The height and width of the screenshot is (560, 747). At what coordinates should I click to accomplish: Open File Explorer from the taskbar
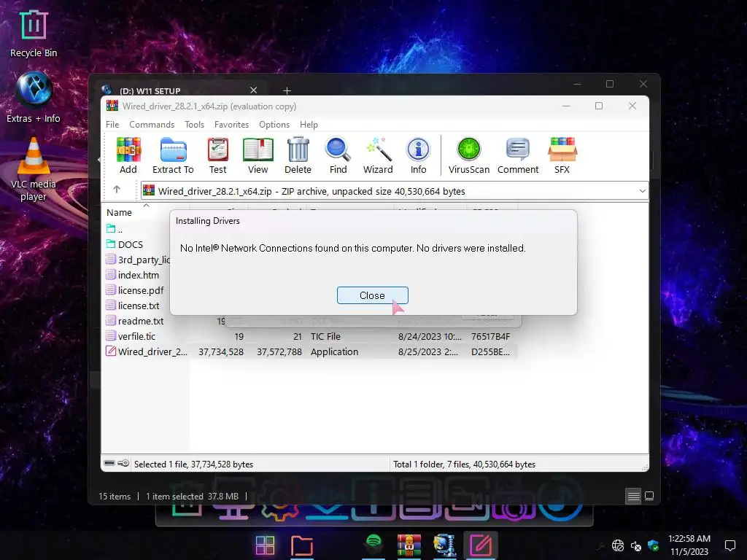[x=301, y=545]
